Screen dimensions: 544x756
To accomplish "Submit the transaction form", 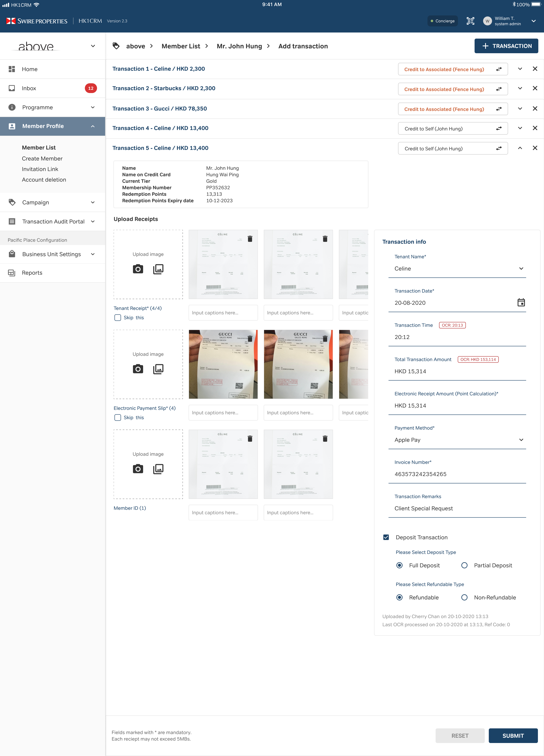I will point(513,736).
